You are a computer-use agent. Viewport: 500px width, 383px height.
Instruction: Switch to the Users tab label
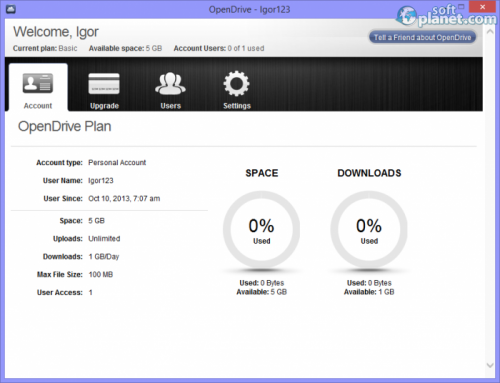tap(171, 106)
